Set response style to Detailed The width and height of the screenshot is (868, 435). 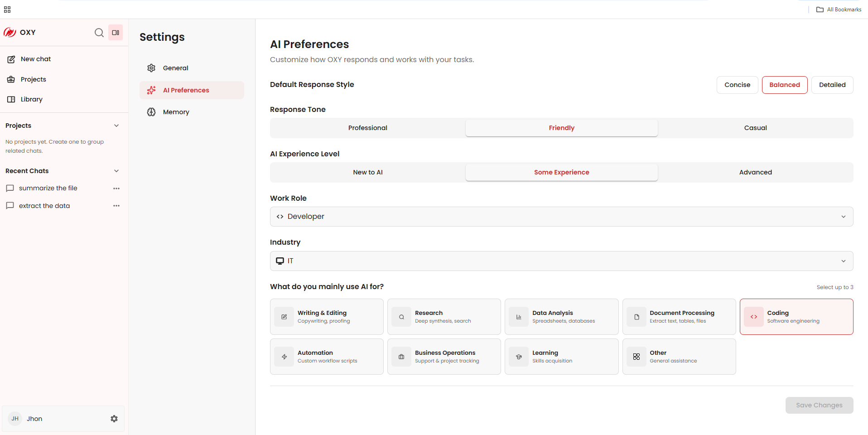[x=832, y=85]
